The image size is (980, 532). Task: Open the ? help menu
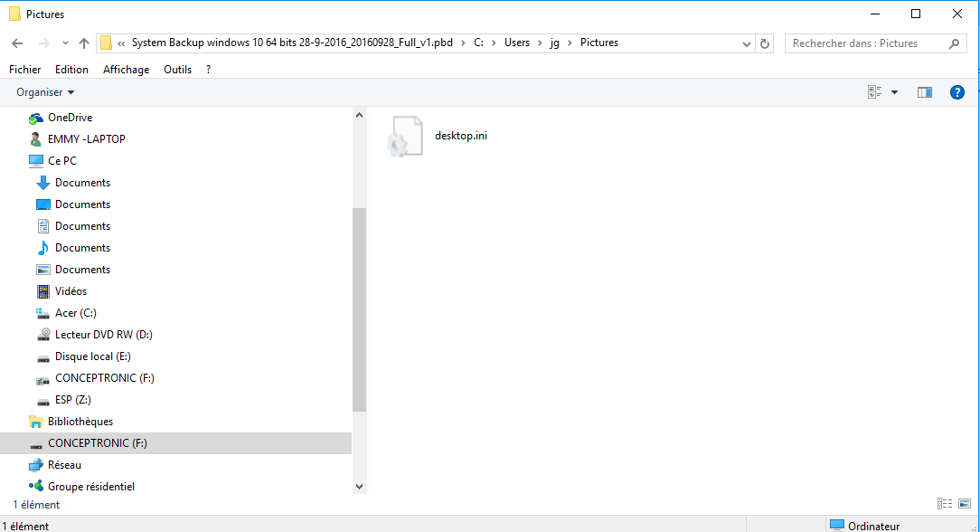click(208, 70)
